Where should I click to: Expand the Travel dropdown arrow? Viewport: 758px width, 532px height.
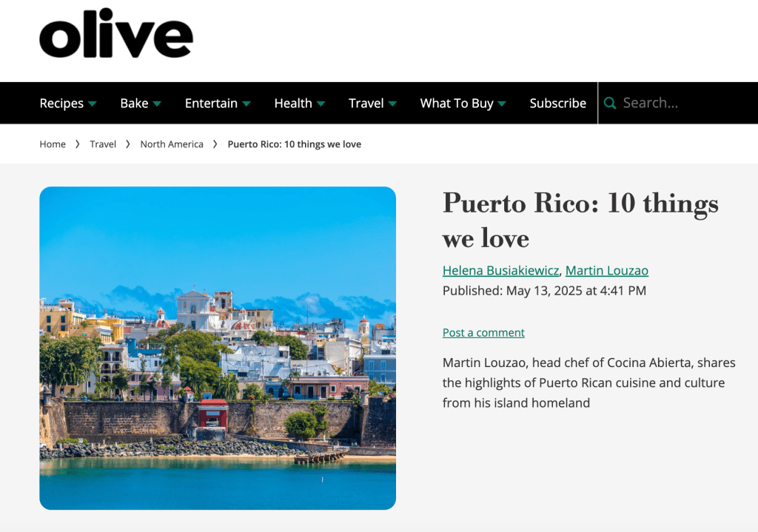[x=392, y=104]
